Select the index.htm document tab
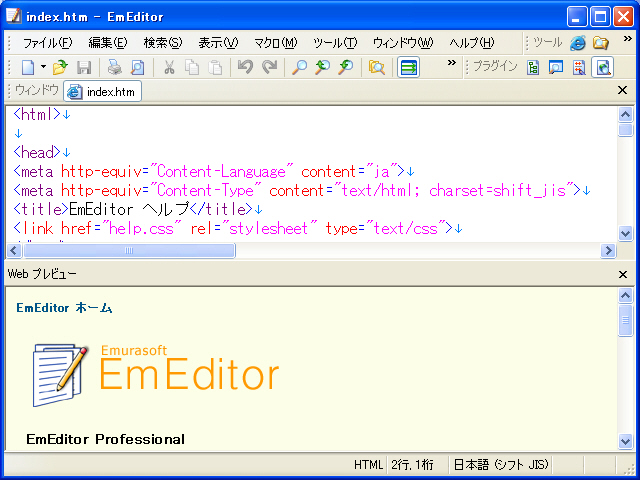The width and height of the screenshot is (640, 480). pos(102,91)
